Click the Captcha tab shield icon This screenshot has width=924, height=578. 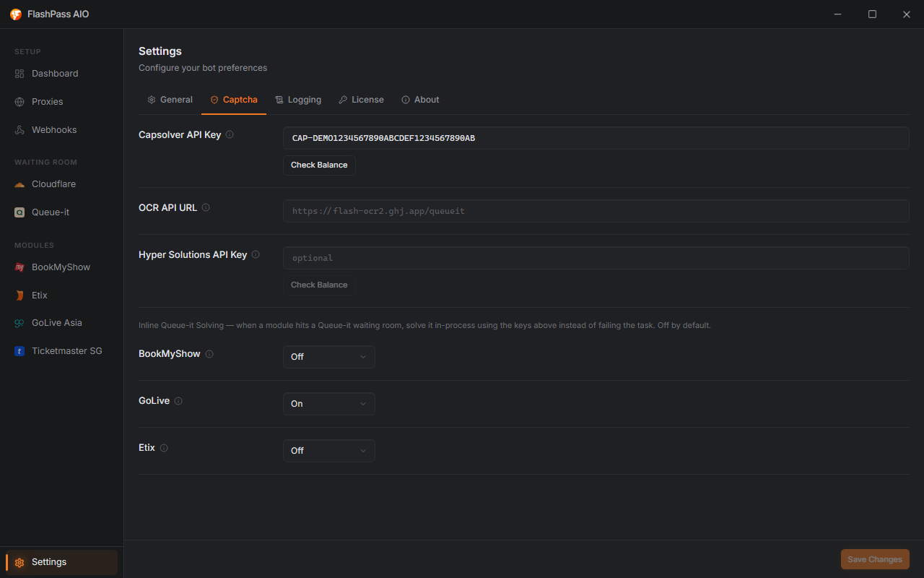pyautogui.click(x=214, y=100)
